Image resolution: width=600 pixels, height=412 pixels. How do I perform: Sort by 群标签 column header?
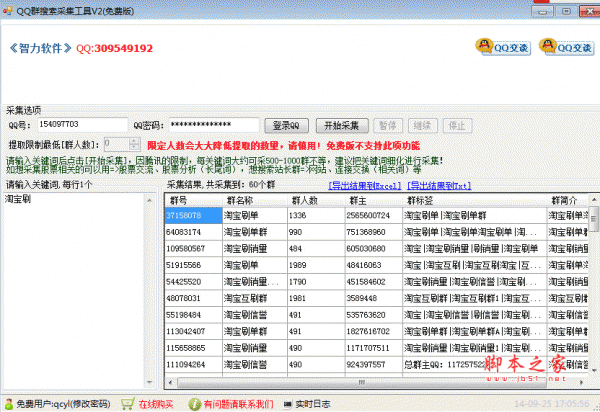pyautogui.click(x=474, y=200)
